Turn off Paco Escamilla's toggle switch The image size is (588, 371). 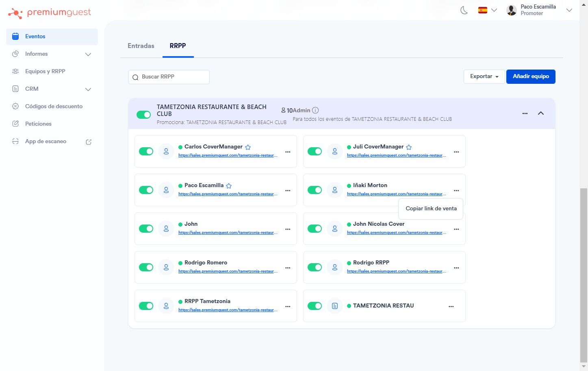146,190
